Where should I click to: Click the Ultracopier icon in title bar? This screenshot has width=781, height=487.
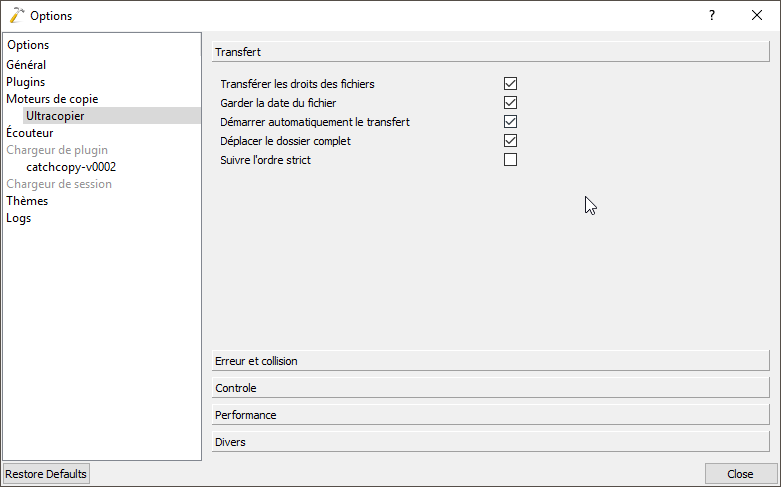click(16, 16)
